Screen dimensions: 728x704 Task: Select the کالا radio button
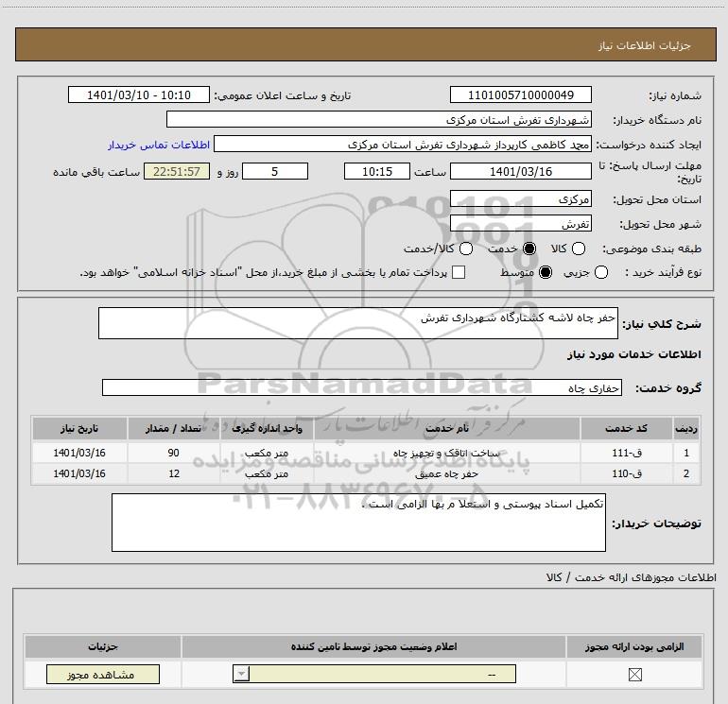click(578, 249)
